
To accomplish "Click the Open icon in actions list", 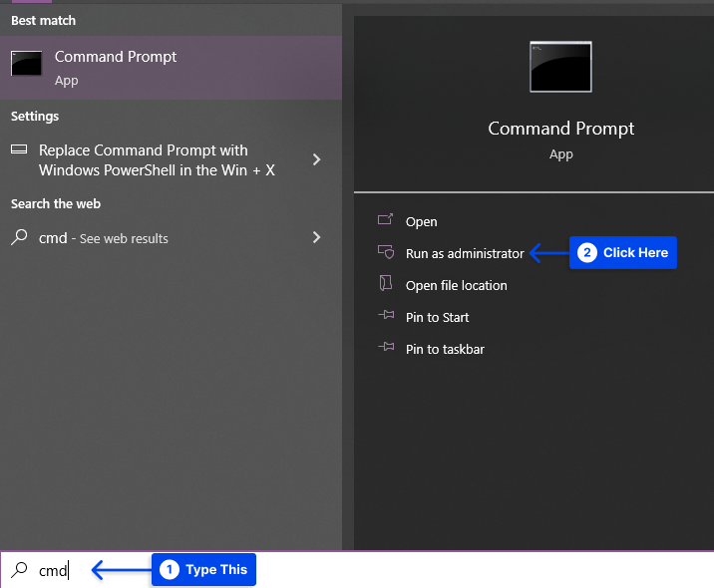I will [385, 220].
